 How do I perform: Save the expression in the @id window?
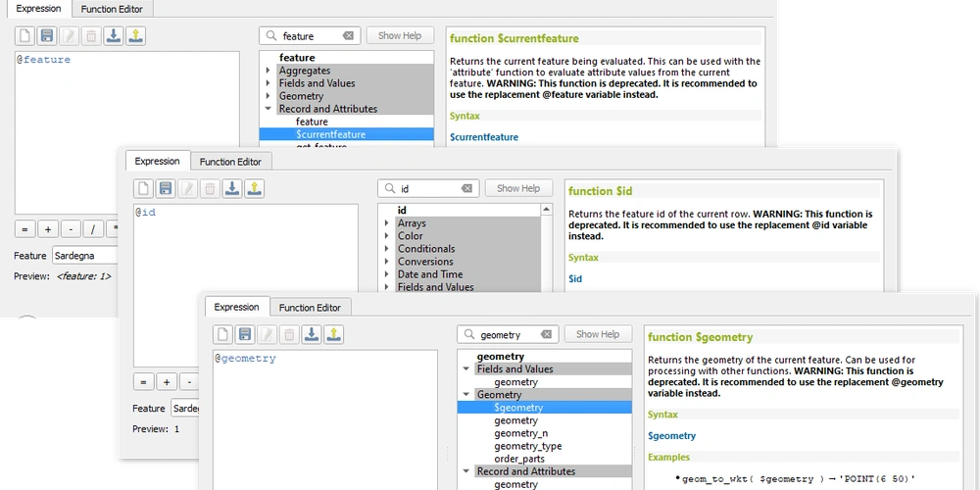click(x=166, y=188)
